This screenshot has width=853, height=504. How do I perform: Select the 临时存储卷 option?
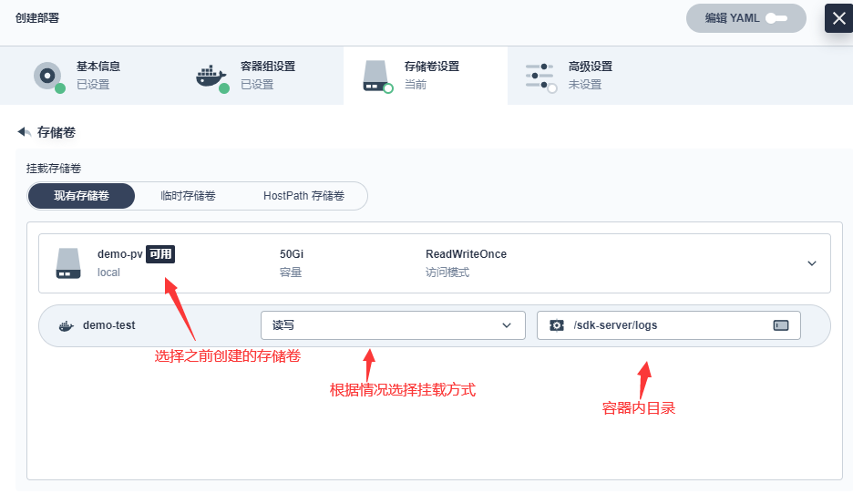[x=188, y=196]
